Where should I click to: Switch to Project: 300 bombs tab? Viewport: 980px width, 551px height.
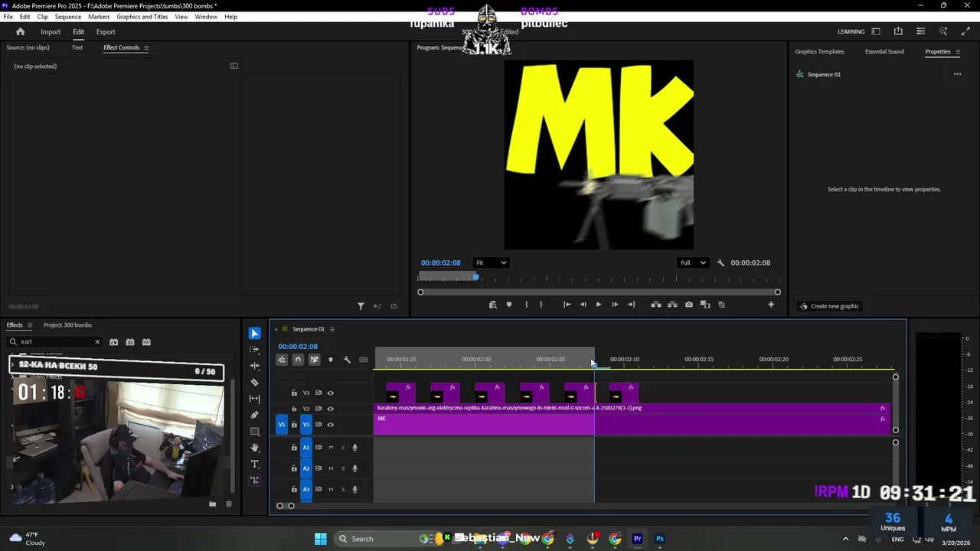[67, 325]
